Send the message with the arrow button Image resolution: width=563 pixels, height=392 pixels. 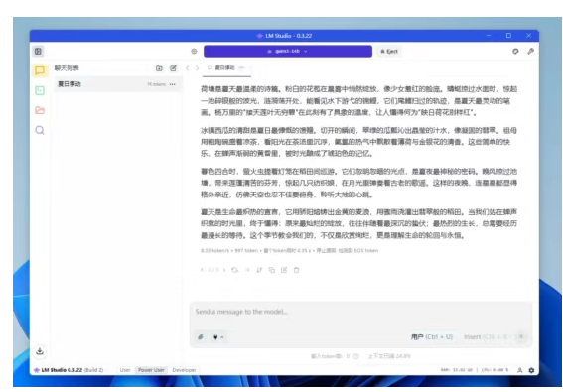pyautogui.click(x=521, y=336)
